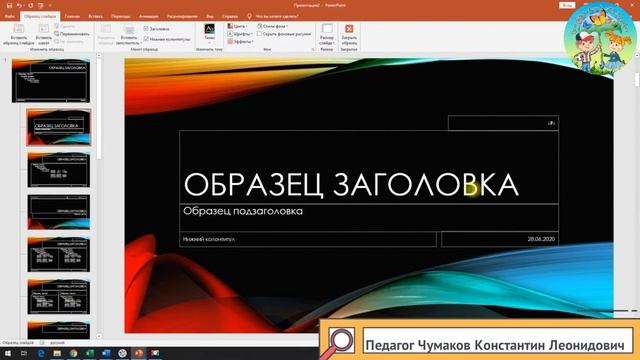Screen dimensions: 640x360
Task: Click the Нижний колонтитул footer placeholder
Action: pyautogui.click(x=308, y=240)
